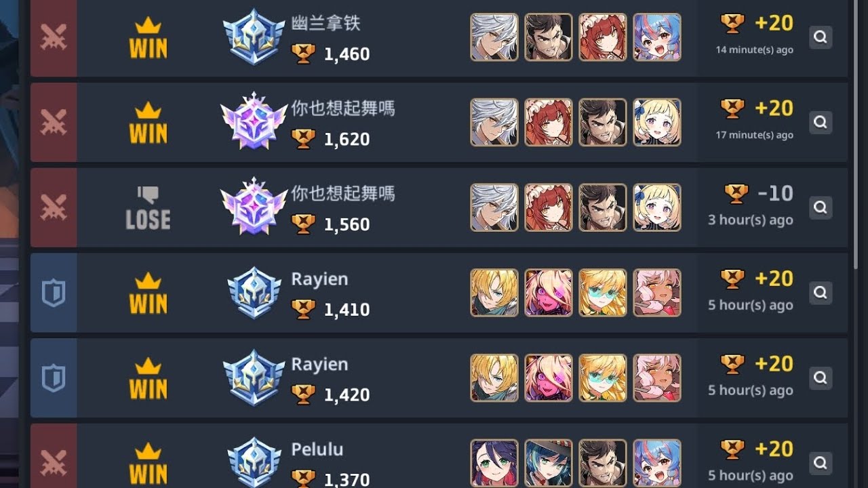Viewport: 868px width, 488px height.
Task: Click blonde girl portrait in 1,620 row
Action: tap(657, 122)
